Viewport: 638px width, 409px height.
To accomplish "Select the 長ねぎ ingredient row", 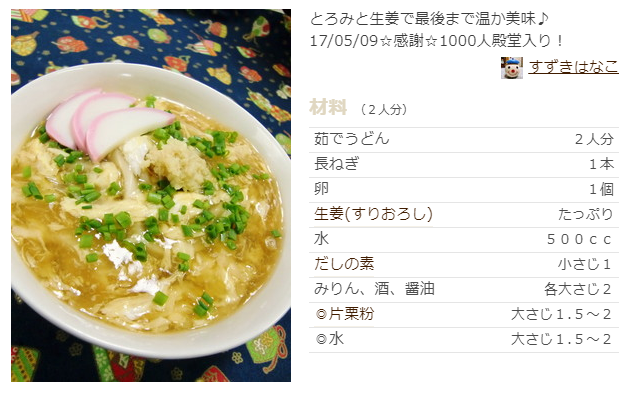I will (x=464, y=164).
